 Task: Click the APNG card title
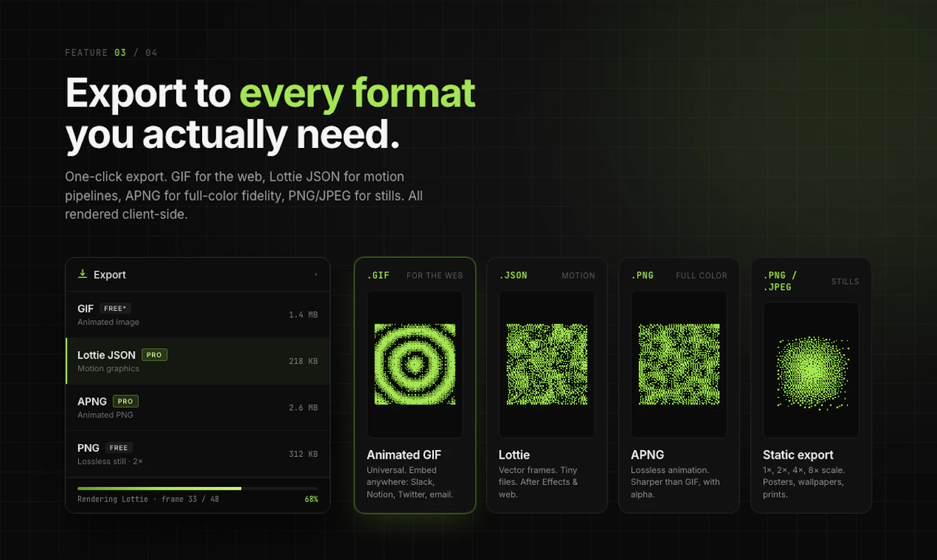pos(647,455)
